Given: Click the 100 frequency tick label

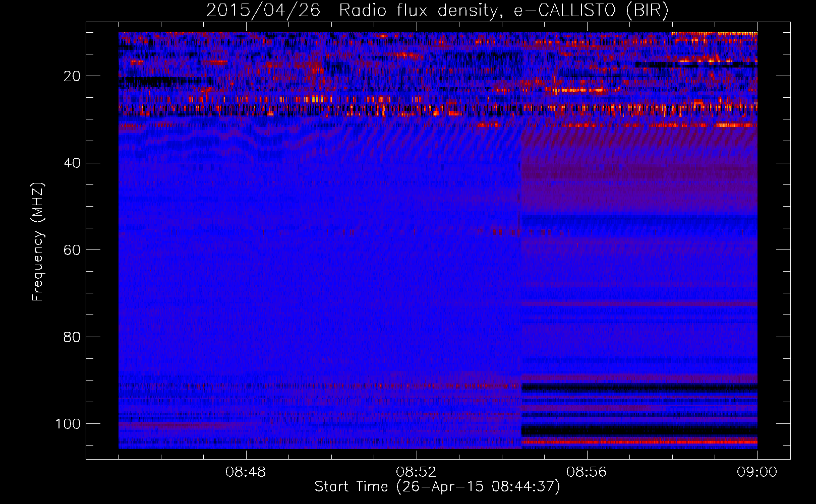Looking at the screenshot, I should point(68,424).
